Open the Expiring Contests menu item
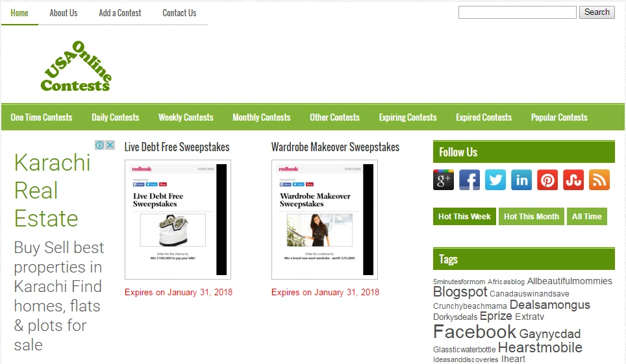Screen dimensions: 626x364 point(408,117)
